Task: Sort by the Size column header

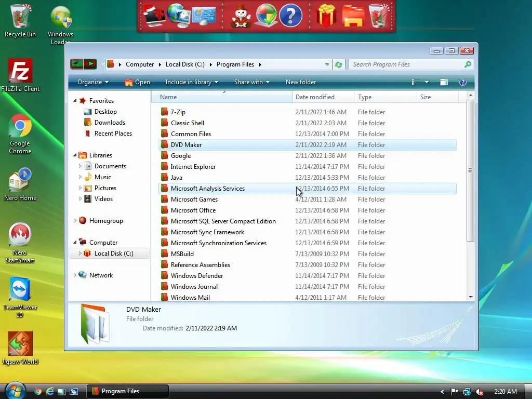Action: tap(437, 97)
